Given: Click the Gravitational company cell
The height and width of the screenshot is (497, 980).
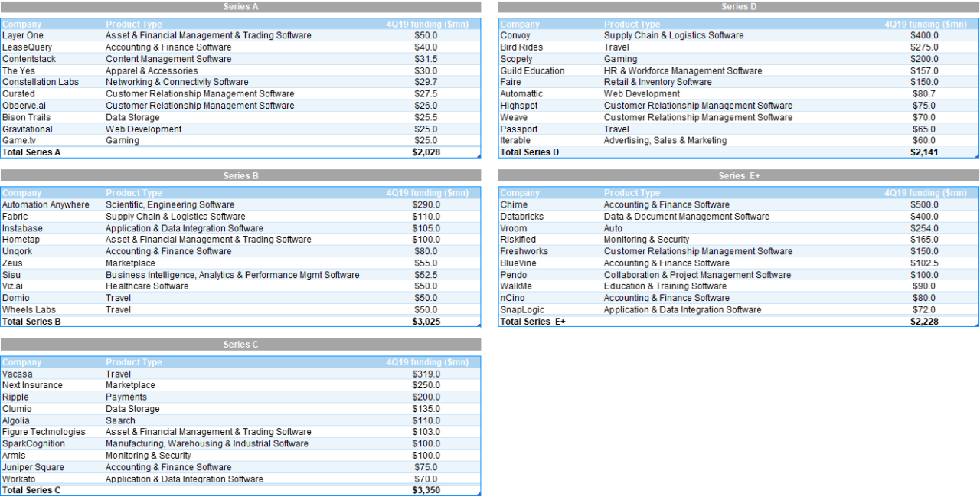Looking at the screenshot, I should click(x=28, y=129).
